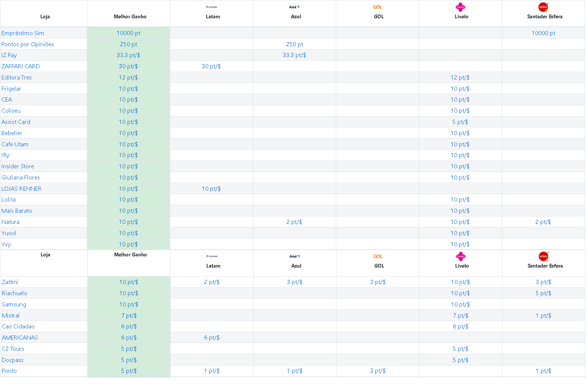Viewport: 588px width, 384px height.
Task: Click Cao Cidadao store link
Action: pos(18,327)
